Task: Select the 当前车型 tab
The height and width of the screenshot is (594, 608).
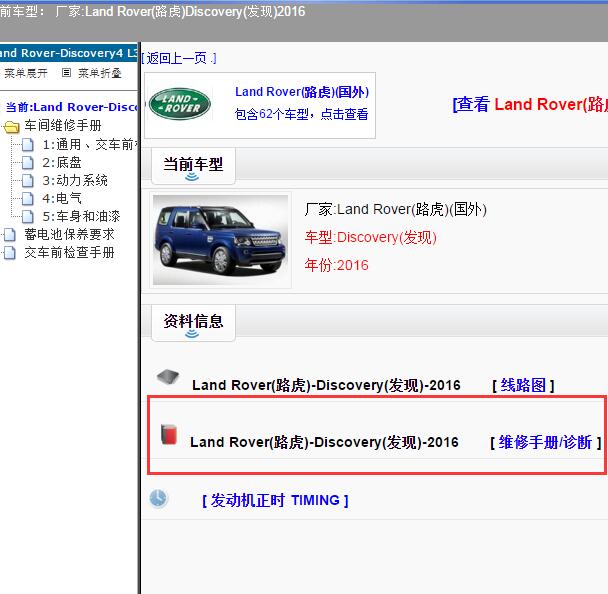Action: click(193, 166)
